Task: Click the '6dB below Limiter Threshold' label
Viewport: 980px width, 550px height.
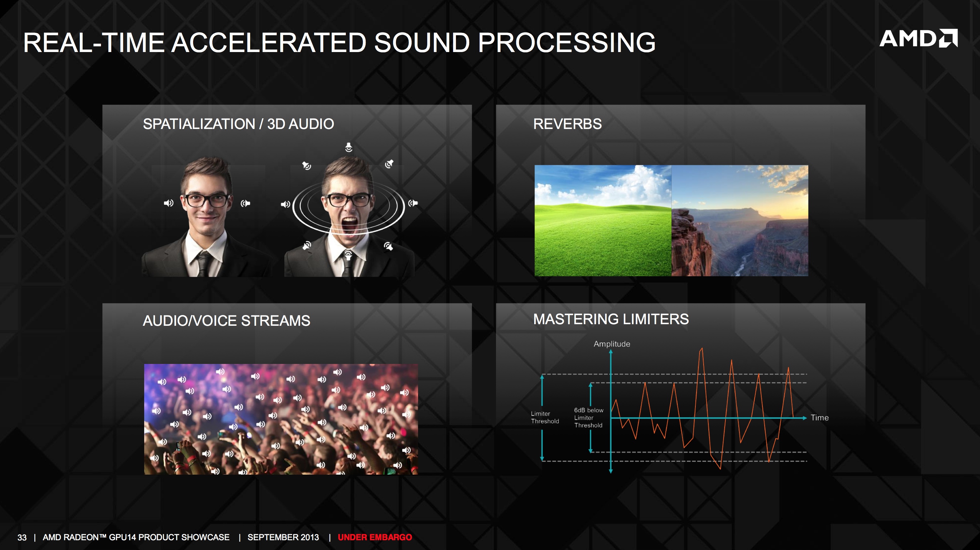Action: tap(588, 418)
